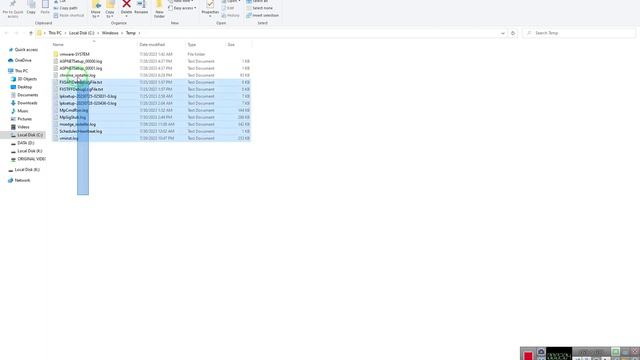
Task: Click the camera icon in recorder bar
Action: 541,352
